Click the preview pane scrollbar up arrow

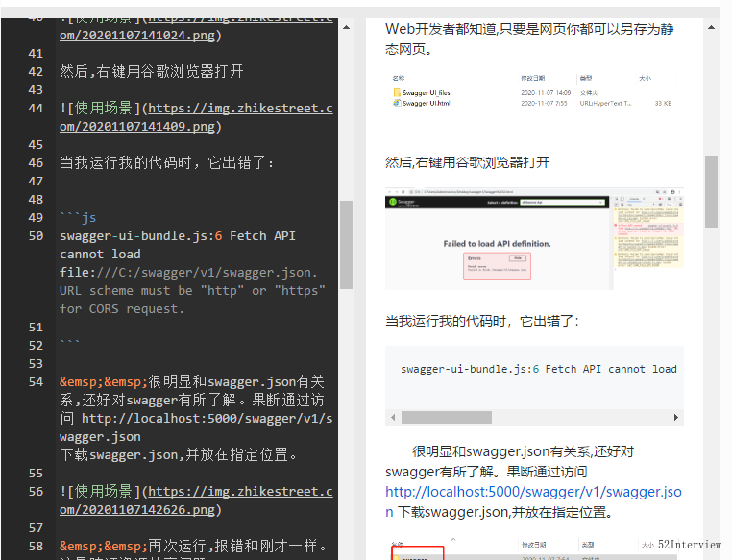(x=711, y=27)
